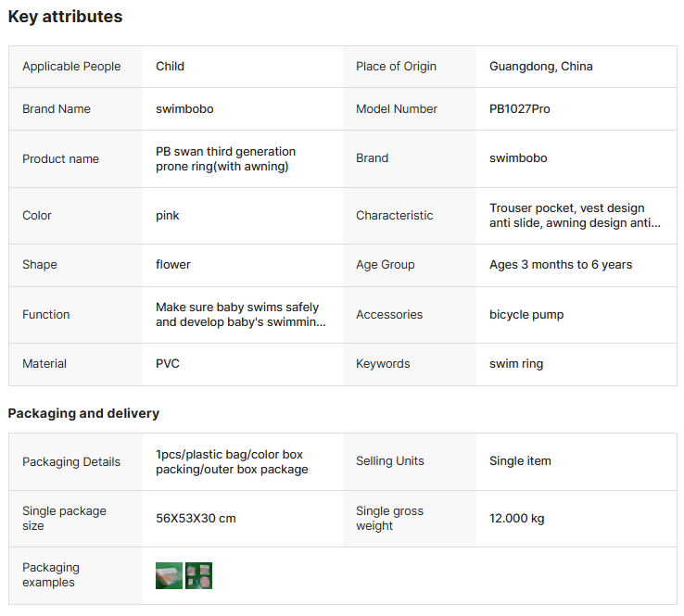Click the swim ring keywords value
The height and width of the screenshot is (616, 684).
tap(516, 364)
